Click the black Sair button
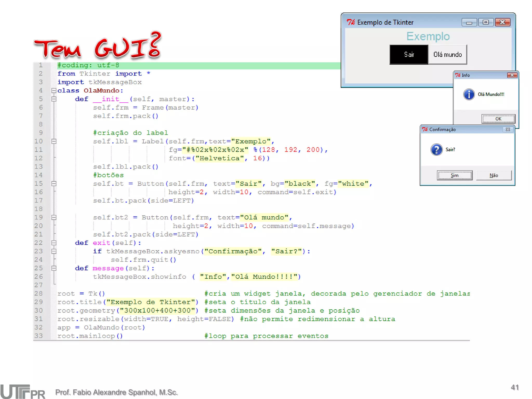The width and height of the screenshot is (532, 399). [x=409, y=55]
